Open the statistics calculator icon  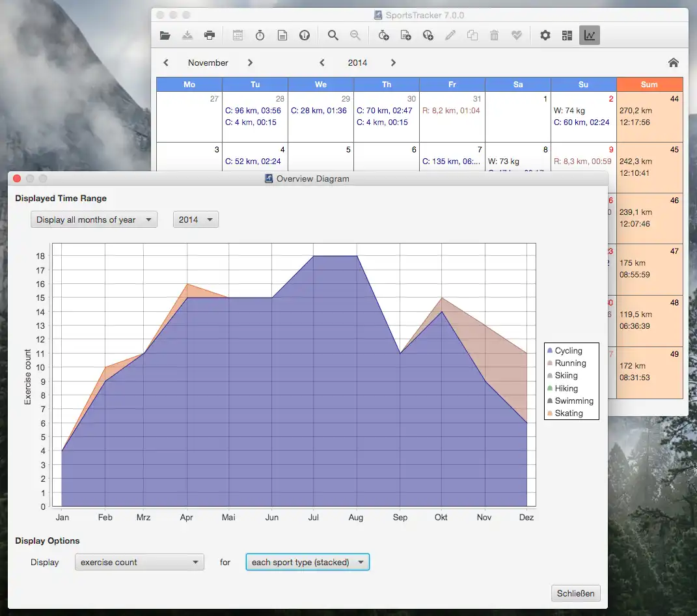(x=567, y=35)
